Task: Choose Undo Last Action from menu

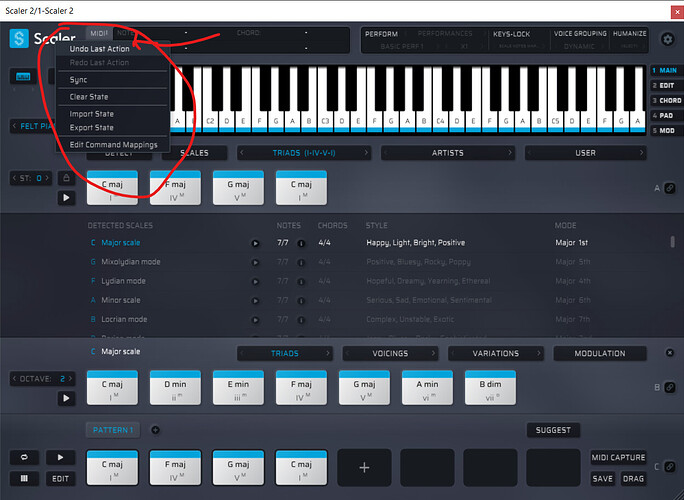Action: [x=113, y=49]
